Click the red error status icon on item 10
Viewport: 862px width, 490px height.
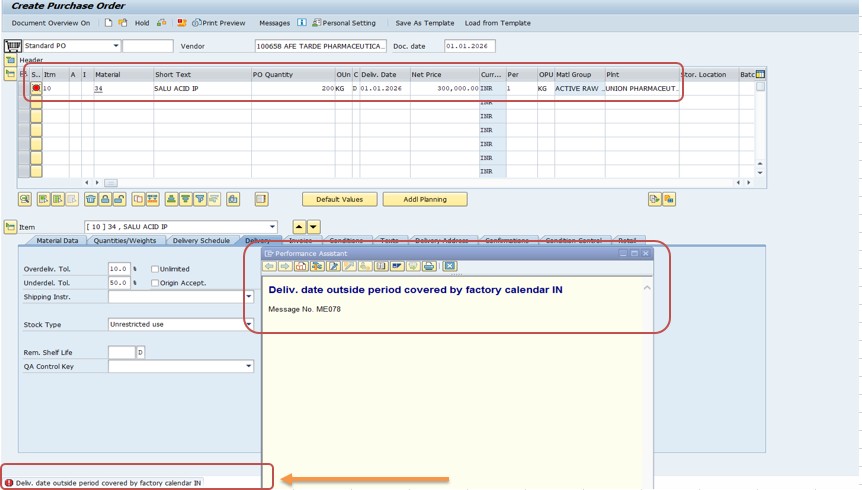(36, 88)
